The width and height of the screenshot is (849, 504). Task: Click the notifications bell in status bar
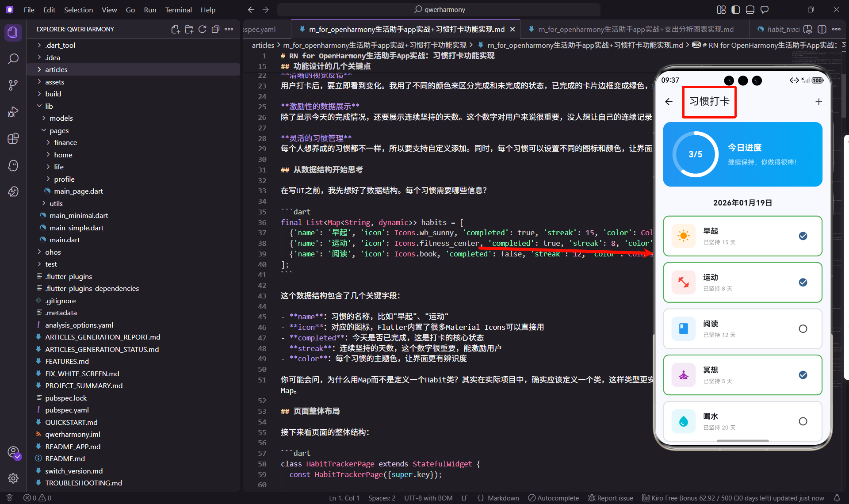pos(837,498)
